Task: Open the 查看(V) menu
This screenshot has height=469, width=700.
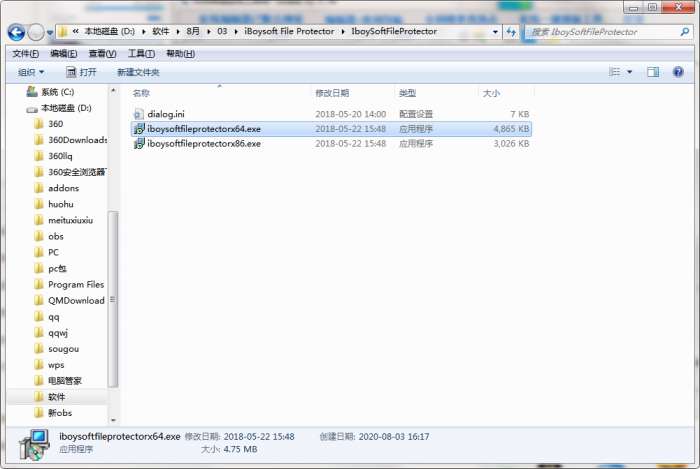Action: [x=102, y=54]
